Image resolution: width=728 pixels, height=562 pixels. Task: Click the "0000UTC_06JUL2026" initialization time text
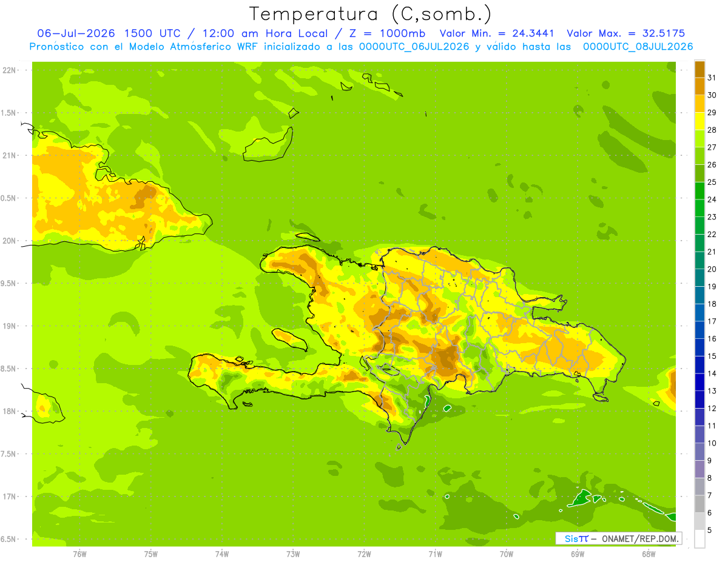click(414, 46)
